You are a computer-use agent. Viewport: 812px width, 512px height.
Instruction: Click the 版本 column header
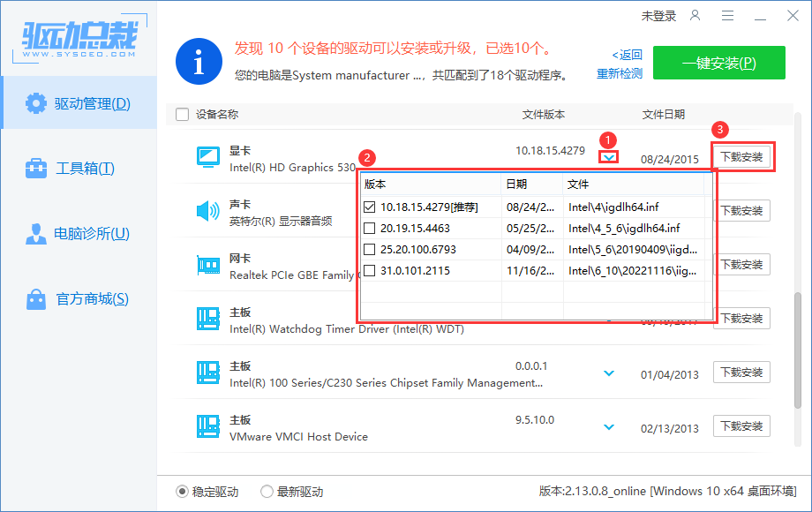pyautogui.click(x=375, y=184)
